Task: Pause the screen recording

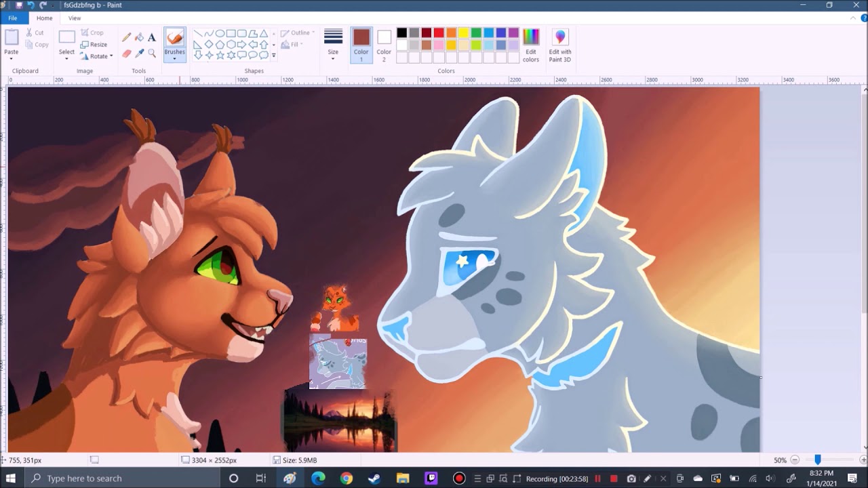Action: [x=597, y=479]
